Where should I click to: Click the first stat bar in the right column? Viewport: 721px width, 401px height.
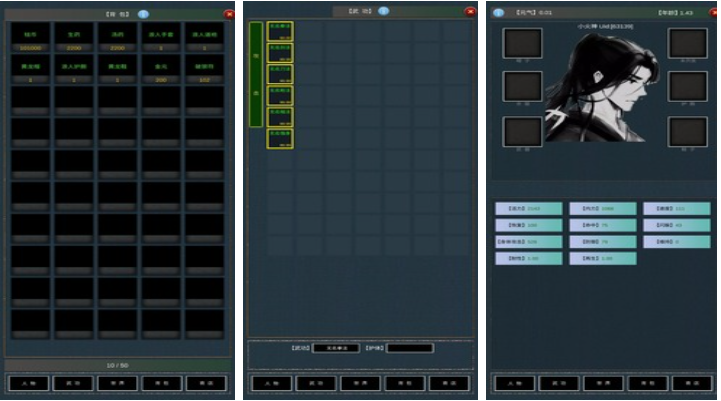pyautogui.click(x=676, y=209)
